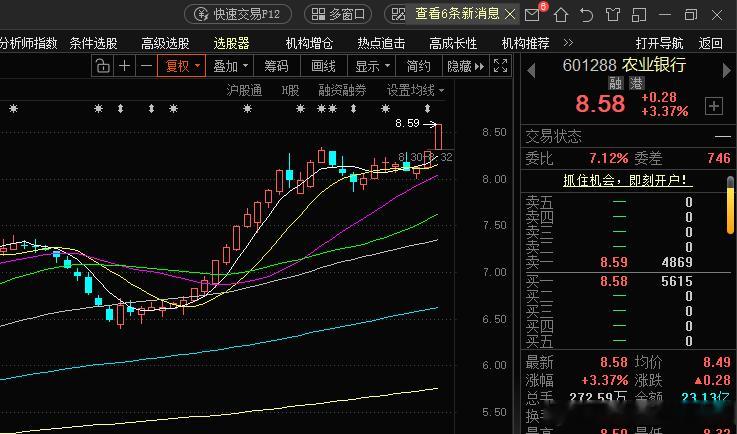Click the undo back arrow icon
This screenshot has width=737, height=434.
tap(587, 15)
